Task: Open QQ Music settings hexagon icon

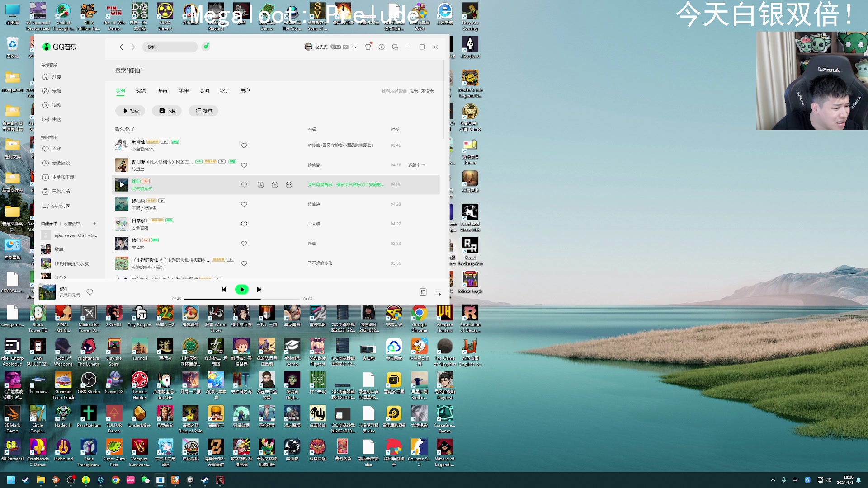Action: (382, 47)
